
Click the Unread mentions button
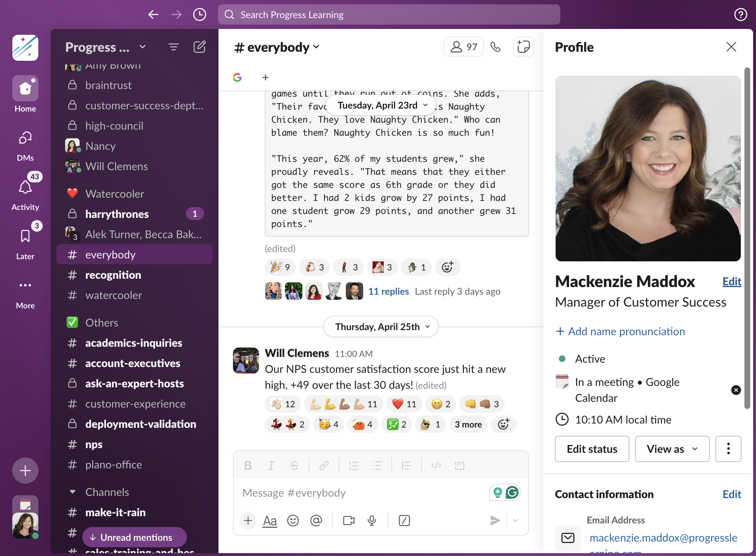click(134, 537)
